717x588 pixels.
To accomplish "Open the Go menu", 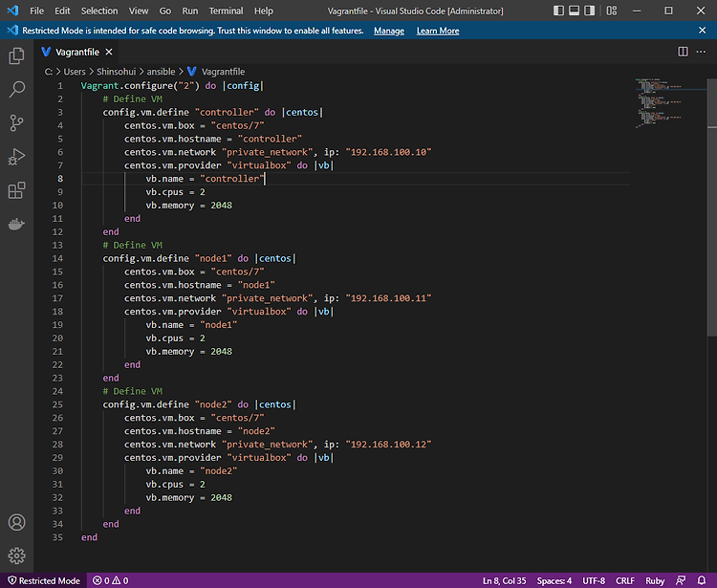I will (x=165, y=11).
